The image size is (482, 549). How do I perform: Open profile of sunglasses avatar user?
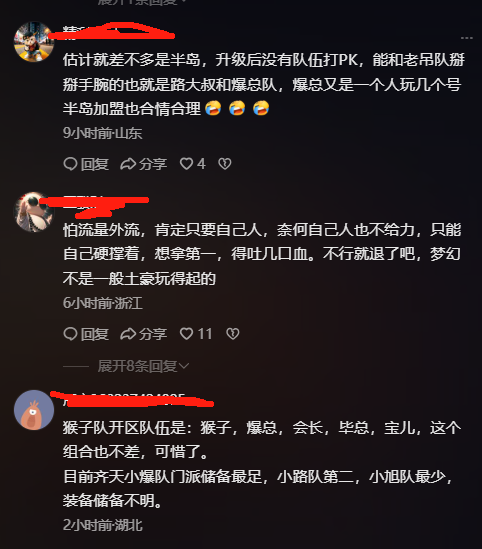coord(34,212)
